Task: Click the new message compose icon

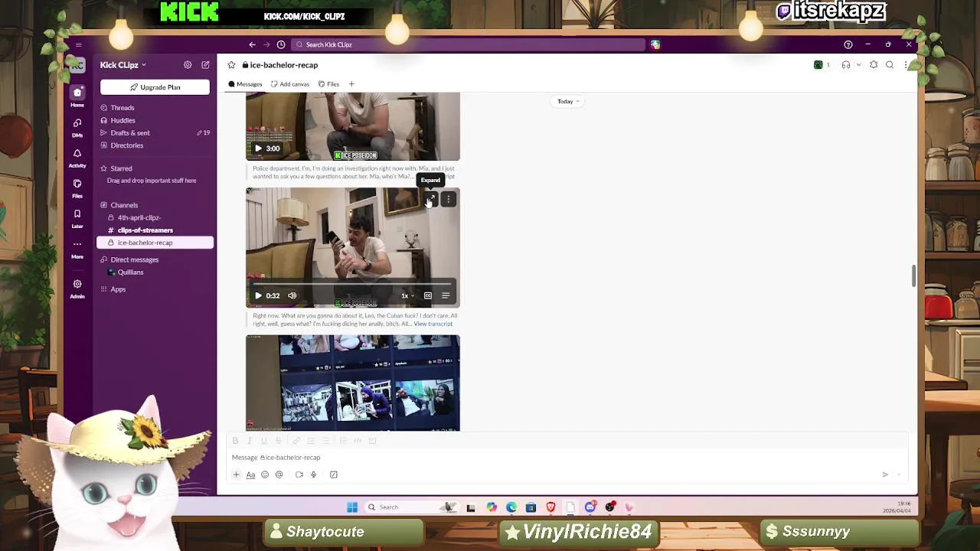Action: (205, 65)
